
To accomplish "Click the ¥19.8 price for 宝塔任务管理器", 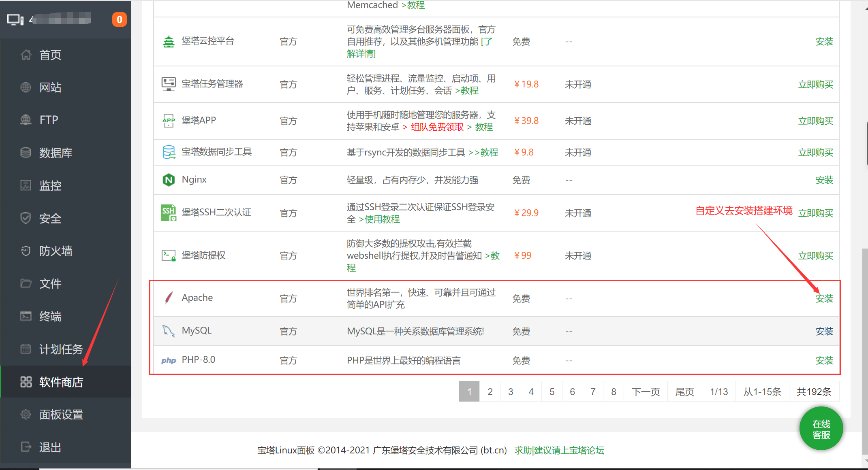I will tap(526, 84).
